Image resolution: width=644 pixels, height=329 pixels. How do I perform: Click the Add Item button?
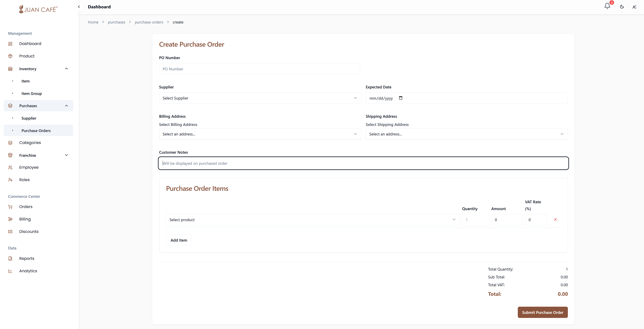click(x=179, y=240)
